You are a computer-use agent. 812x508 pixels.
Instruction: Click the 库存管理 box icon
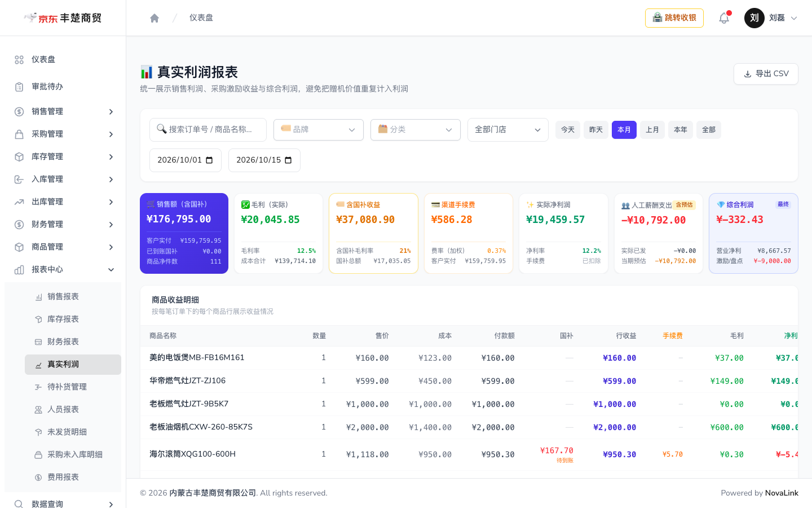(x=19, y=157)
